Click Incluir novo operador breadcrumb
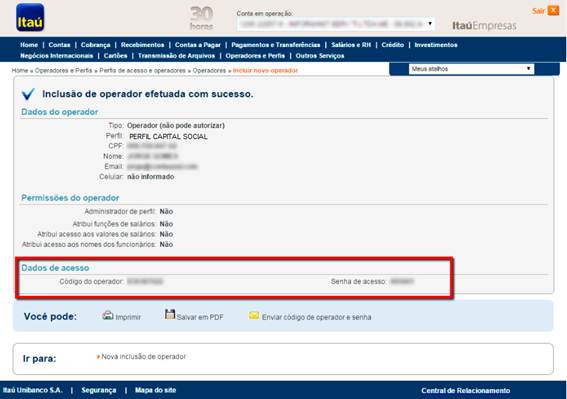The image size is (567, 399). coord(265,71)
